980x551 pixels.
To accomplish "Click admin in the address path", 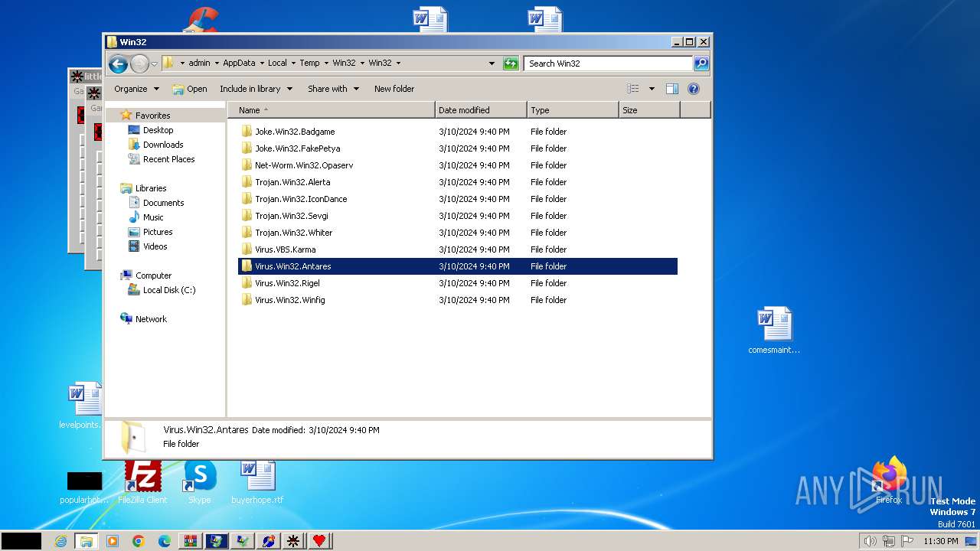I will tap(199, 64).
